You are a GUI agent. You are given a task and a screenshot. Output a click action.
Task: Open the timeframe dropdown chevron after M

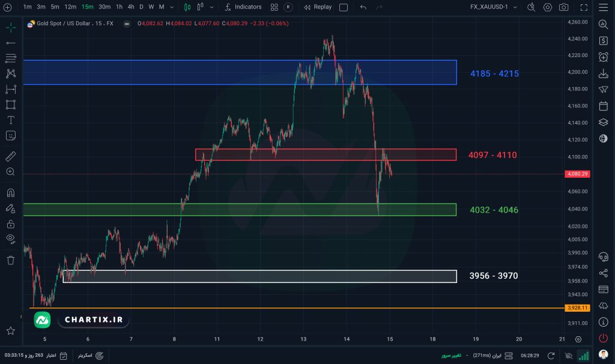point(172,7)
